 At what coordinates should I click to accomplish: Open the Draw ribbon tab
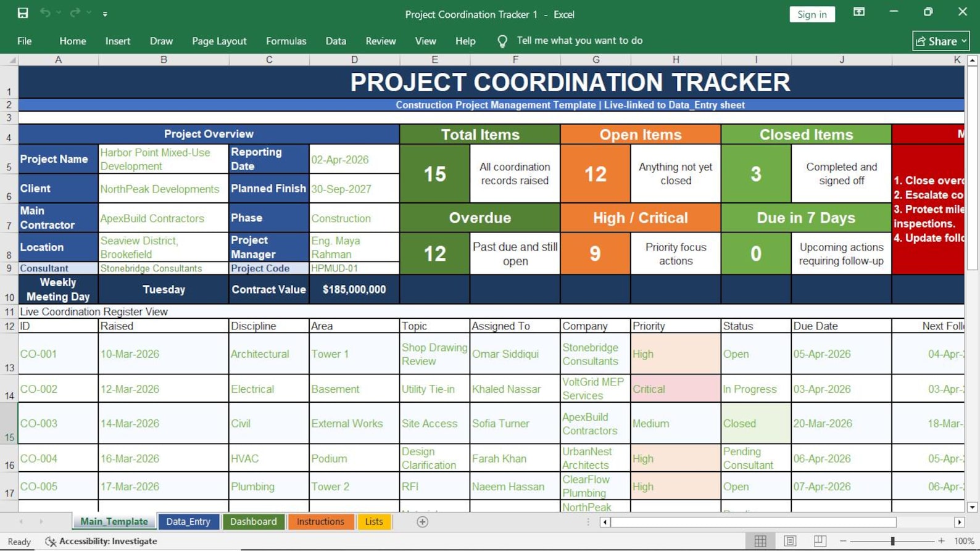tap(161, 41)
